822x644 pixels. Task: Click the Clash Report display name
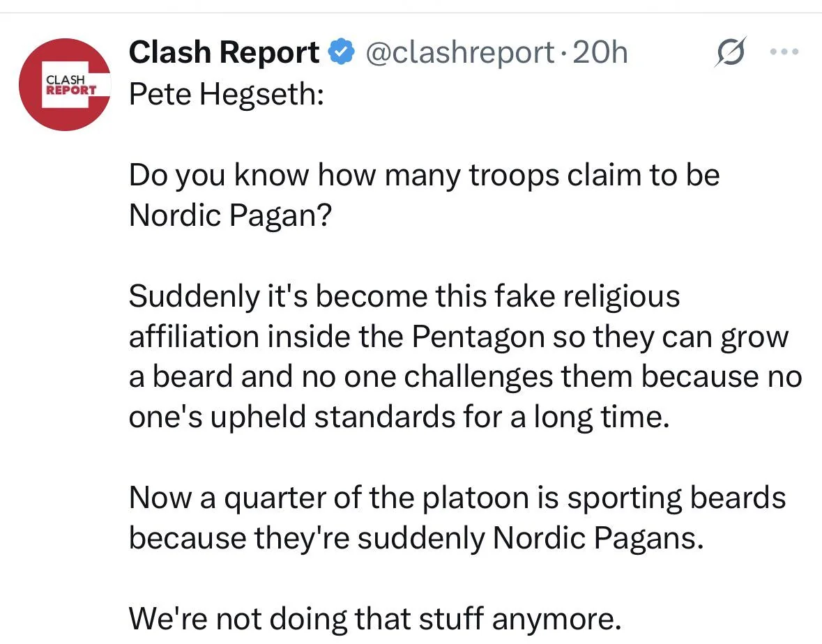tap(224, 53)
